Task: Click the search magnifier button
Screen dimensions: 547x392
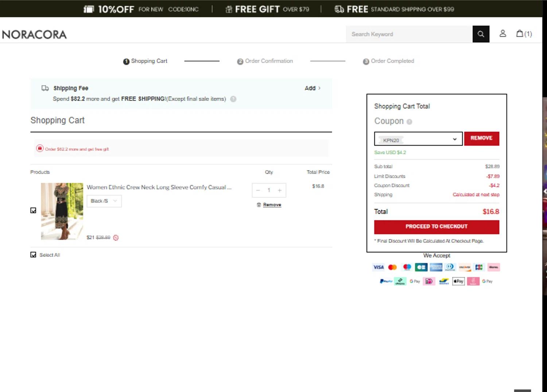Action: click(481, 34)
